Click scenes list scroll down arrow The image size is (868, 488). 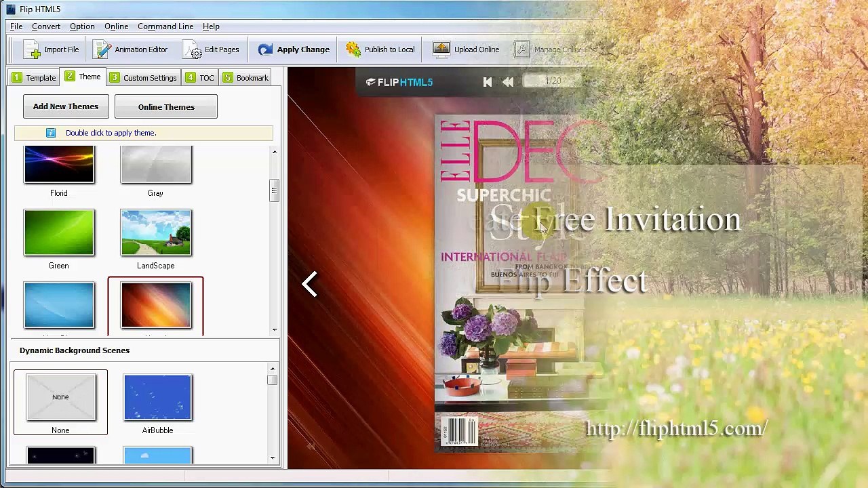point(273,458)
